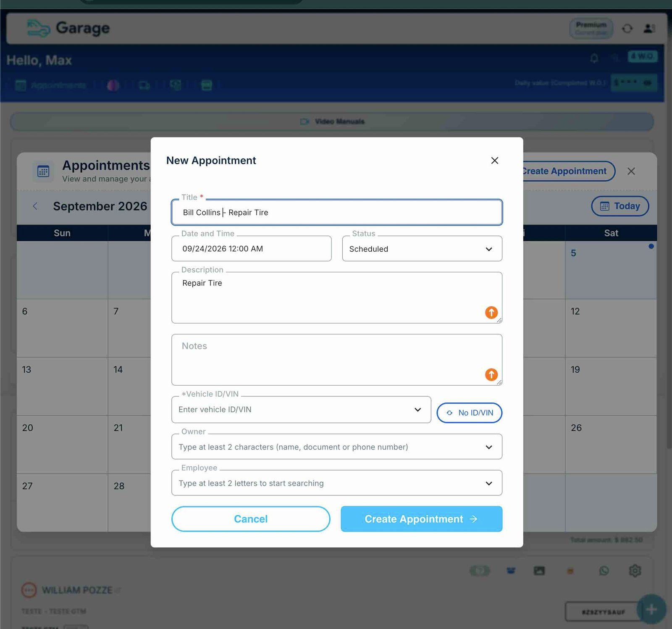Toggle the No ID/VIN option

pyautogui.click(x=470, y=413)
